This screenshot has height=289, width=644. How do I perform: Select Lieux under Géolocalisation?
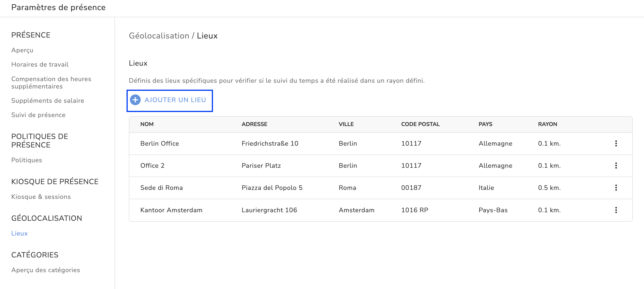pos(20,233)
